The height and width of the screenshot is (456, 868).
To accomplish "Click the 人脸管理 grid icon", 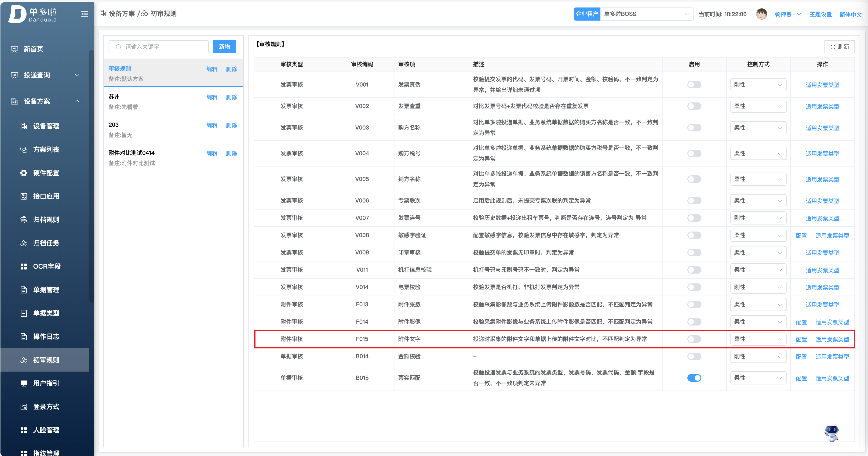I will pos(24,430).
